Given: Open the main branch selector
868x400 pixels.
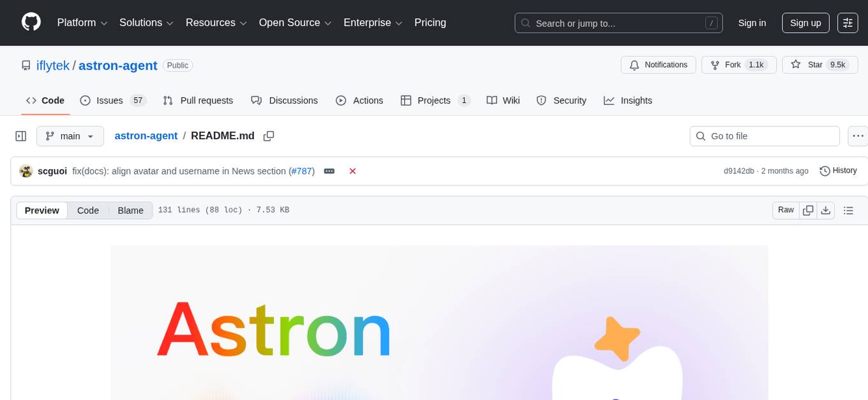Looking at the screenshot, I should tap(70, 135).
